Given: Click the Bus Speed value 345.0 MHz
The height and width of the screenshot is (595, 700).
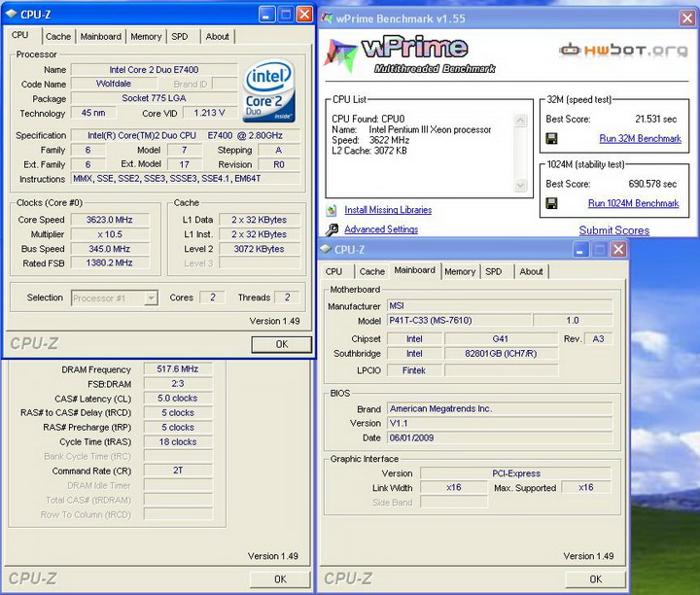Looking at the screenshot, I should coord(109,249).
